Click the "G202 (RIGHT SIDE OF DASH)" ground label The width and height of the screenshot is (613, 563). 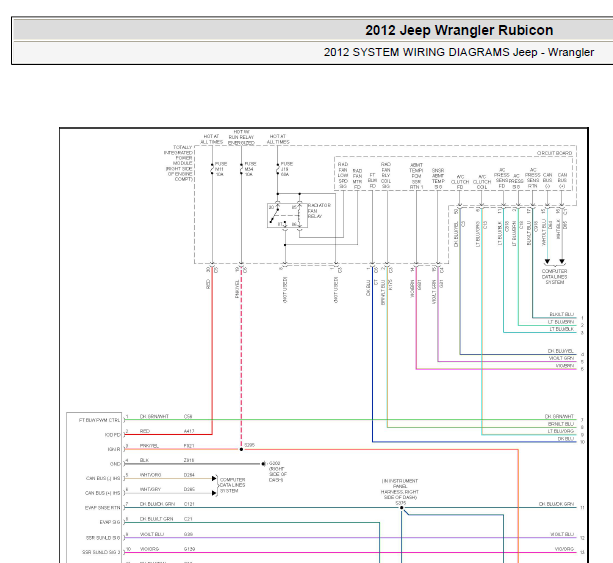coord(278,472)
